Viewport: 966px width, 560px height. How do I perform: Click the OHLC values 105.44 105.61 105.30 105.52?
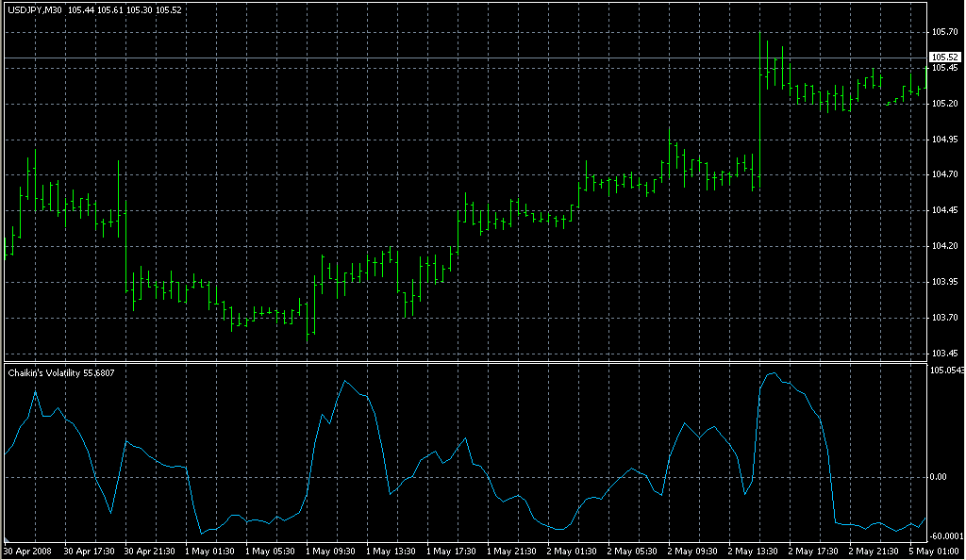point(125,9)
